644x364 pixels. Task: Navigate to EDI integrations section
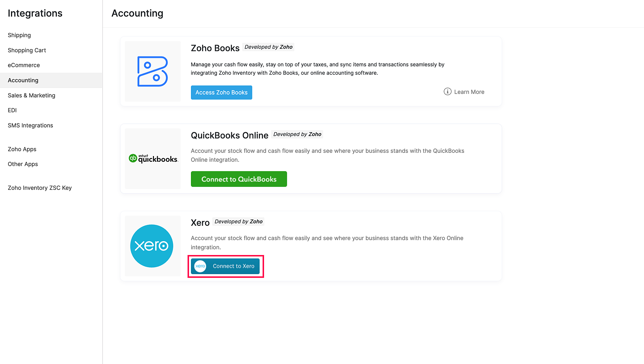tap(12, 110)
